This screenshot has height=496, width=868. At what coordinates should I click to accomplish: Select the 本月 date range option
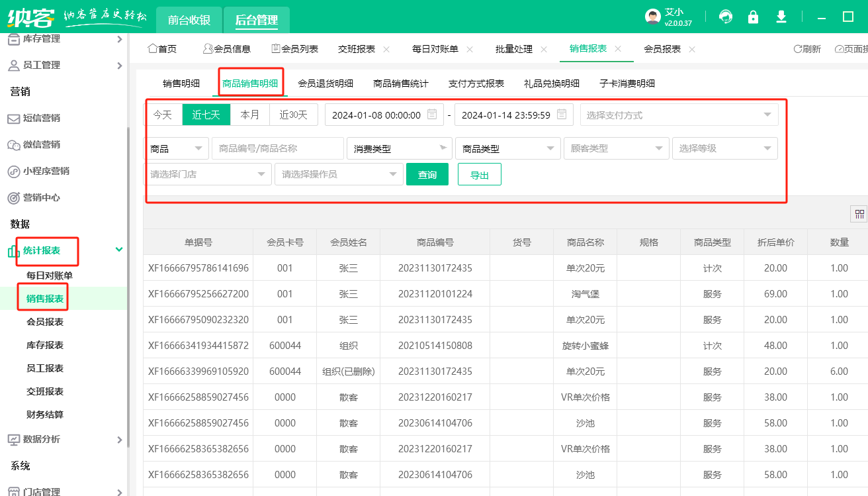tap(250, 115)
